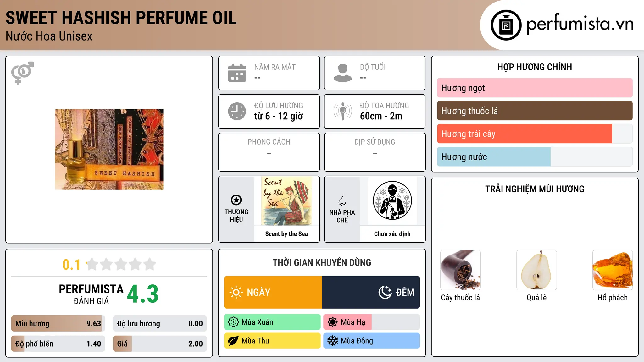
Task: Click the Hương thuốc lá accord bar
Action: (x=535, y=111)
